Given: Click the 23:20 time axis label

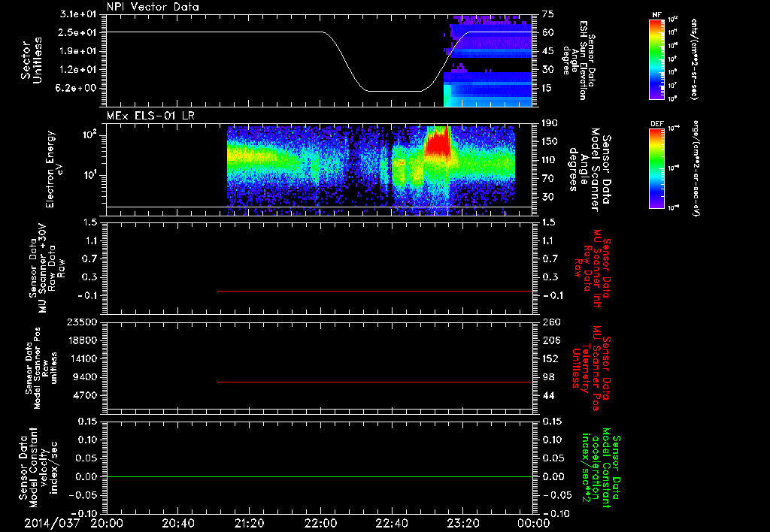Looking at the screenshot, I should point(463,523).
